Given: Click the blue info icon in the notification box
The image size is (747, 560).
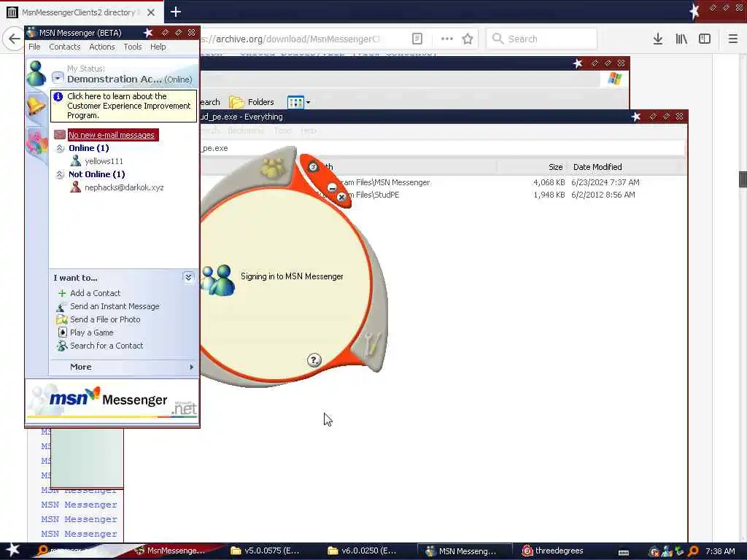Looking at the screenshot, I should coord(58,97).
